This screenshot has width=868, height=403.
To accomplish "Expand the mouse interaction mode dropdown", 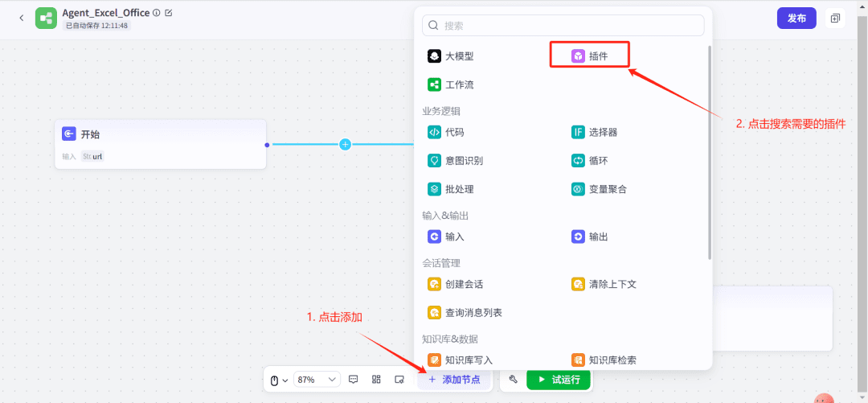I will coord(277,380).
